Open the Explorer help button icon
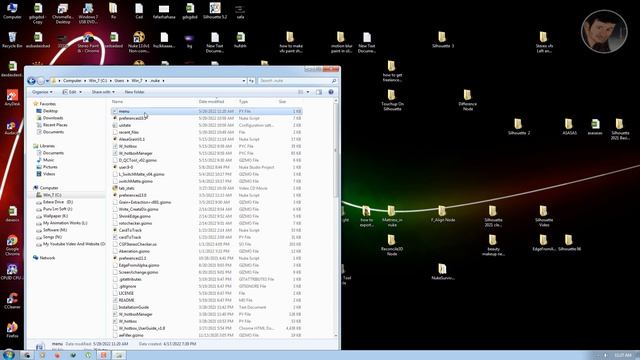640x360 pixels. [331, 92]
